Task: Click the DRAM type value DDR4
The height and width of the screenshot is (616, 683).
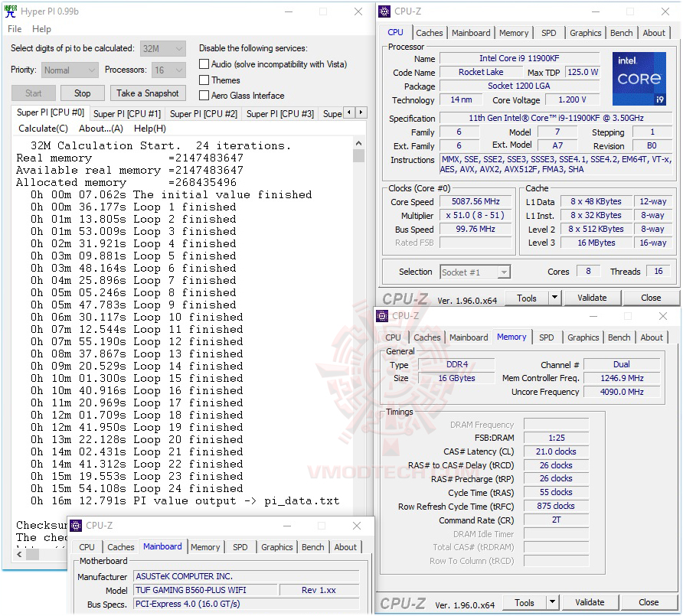Action: click(456, 364)
